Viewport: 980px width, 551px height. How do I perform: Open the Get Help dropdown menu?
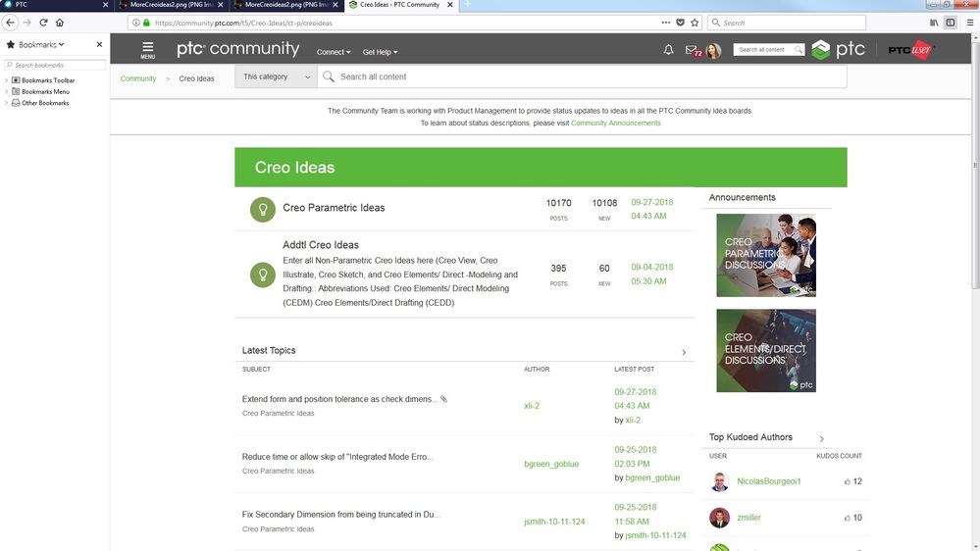380,52
